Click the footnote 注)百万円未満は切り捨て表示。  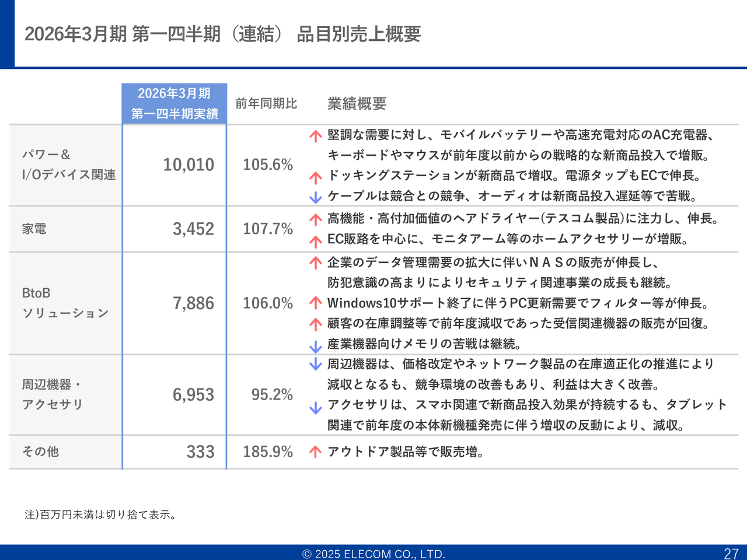coord(101,514)
